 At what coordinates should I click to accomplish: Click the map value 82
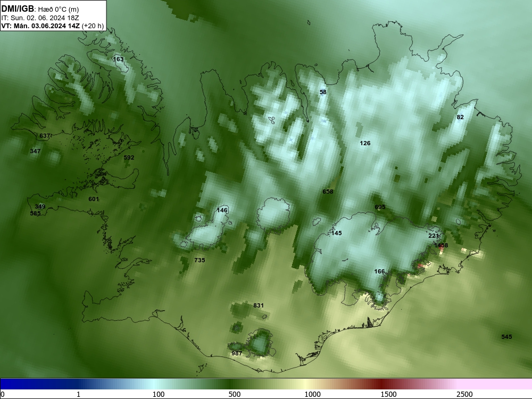pyautogui.click(x=460, y=117)
